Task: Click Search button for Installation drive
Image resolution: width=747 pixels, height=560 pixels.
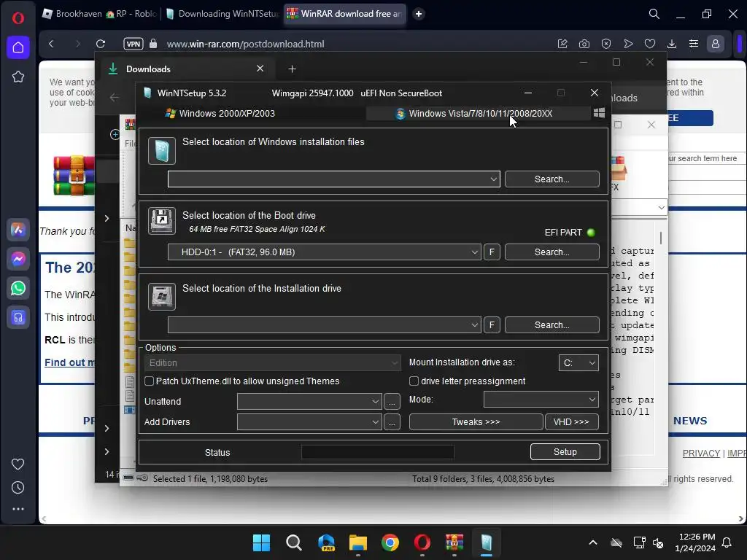Action: [551, 324]
